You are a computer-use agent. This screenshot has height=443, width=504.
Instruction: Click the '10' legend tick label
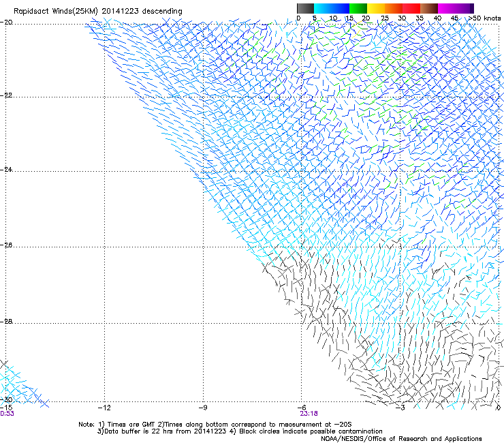[x=333, y=18]
